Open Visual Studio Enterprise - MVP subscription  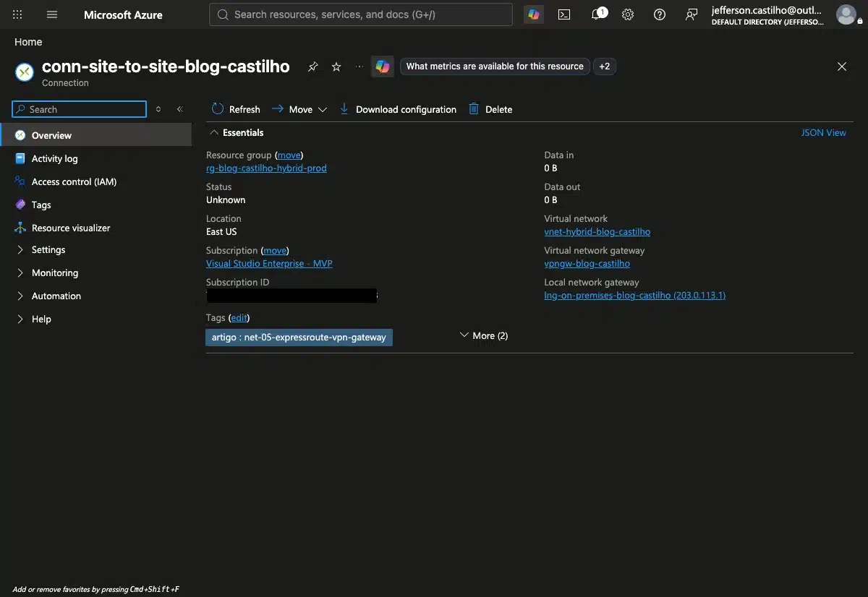coord(269,263)
